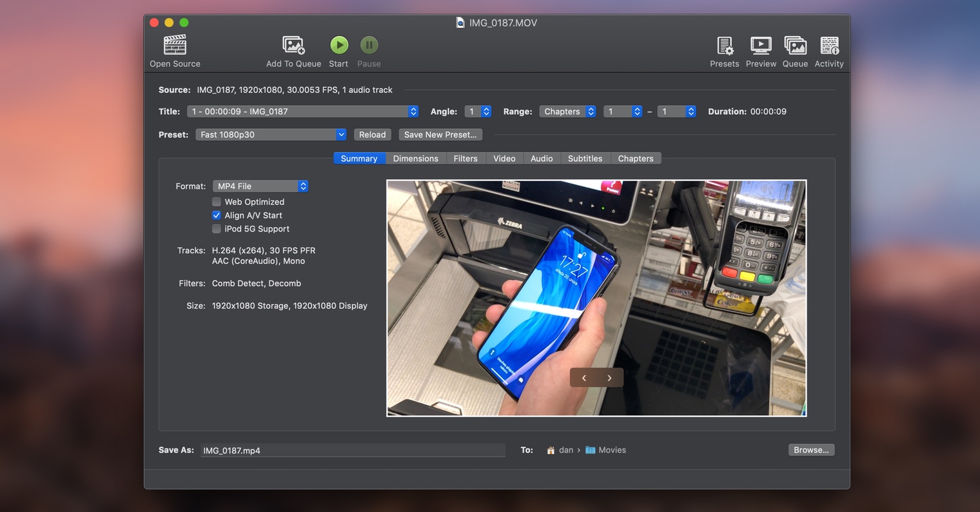Image resolution: width=980 pixels, height=512 pixels.
Task: Open the Format dropdown set to MP4 File
Action: pos(260,186)
